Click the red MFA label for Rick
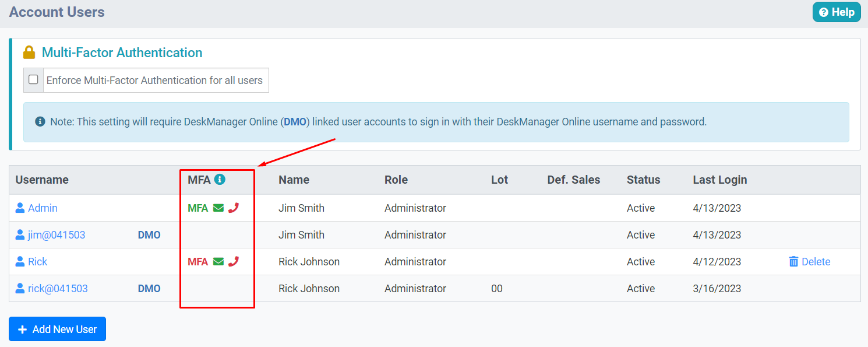Image resolution: width=868 pixels, height=347 pixels. tap(197, 262)
